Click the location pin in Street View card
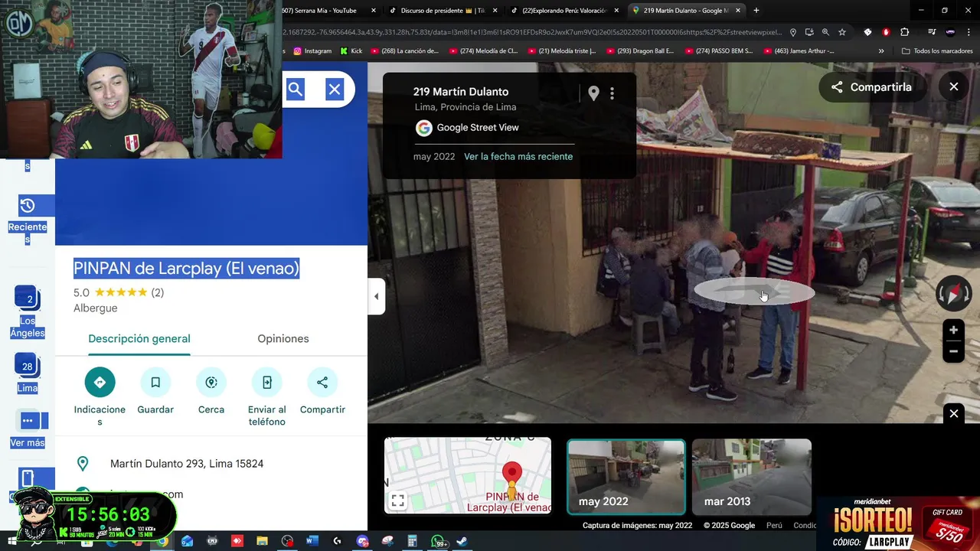This screenshot has width=980, height=551. [593, 93]
